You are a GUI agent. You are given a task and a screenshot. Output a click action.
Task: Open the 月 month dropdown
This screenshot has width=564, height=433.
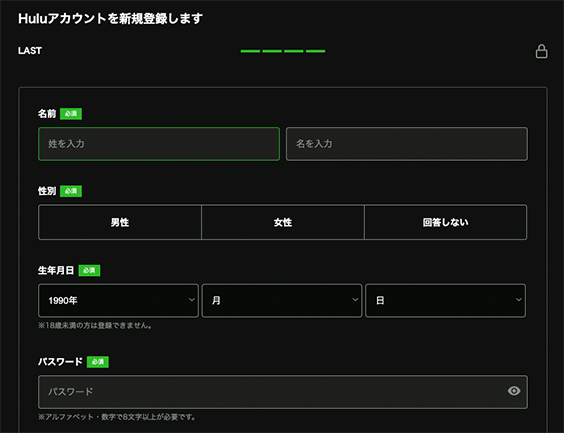click(x=282, y=301)
